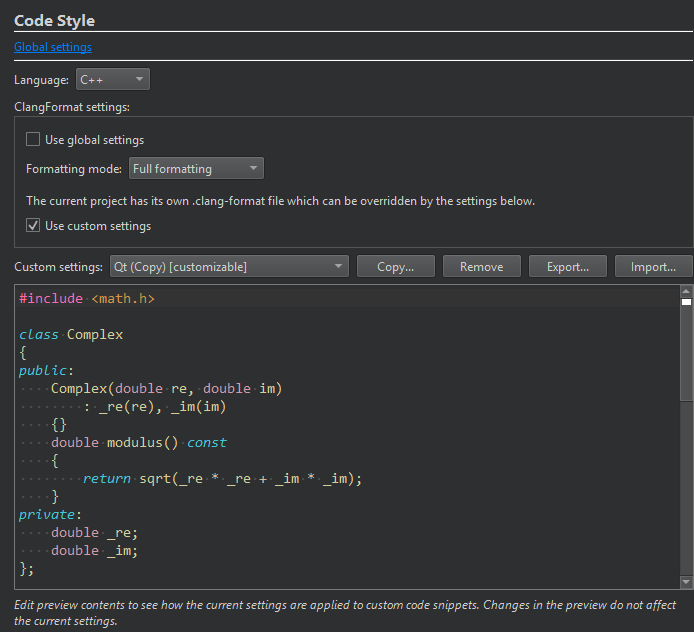Click the code preview scrollbar up arrow
The width and height of the screenshot is (694, 632).
tap(686, 290)
